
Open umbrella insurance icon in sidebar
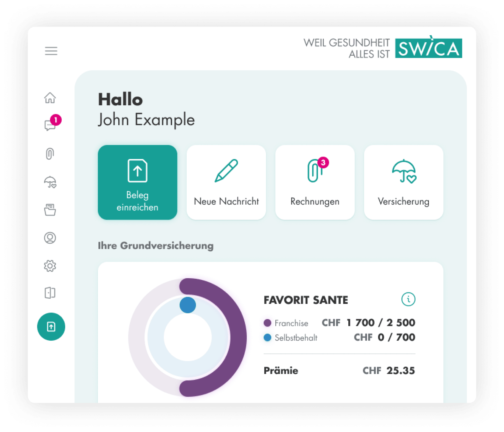coord(50,182)
